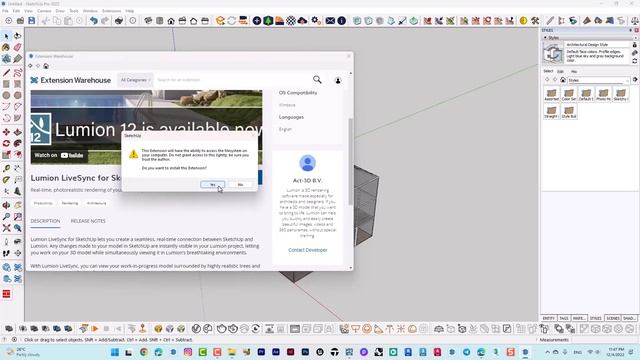Activate the Push/Pull tool

[18, 132]
